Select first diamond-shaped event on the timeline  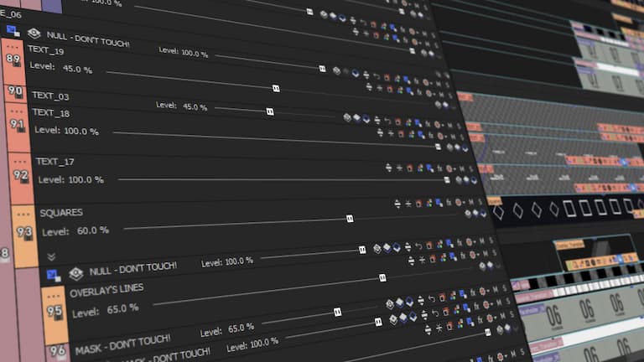498,212
